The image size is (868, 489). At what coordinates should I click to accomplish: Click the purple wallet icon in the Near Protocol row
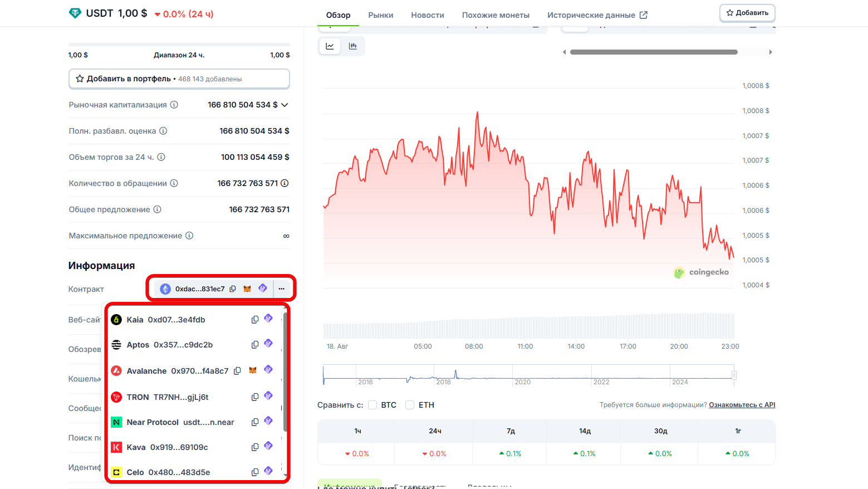[268, 421]
